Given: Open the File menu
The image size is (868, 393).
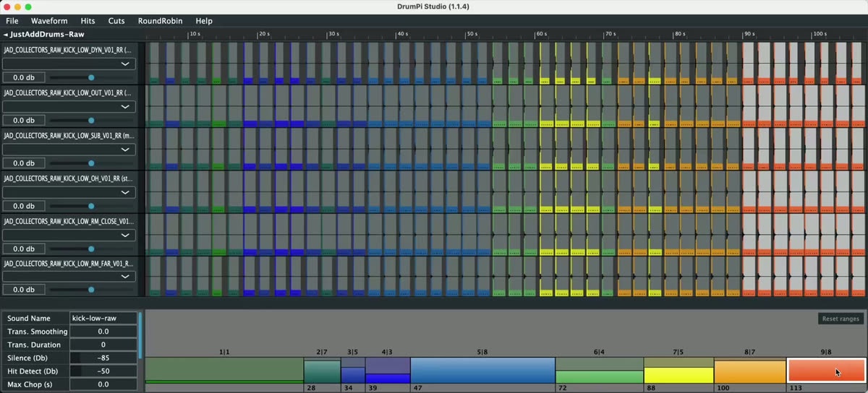Looking at the screenshot, I should (x=12, y=21).
